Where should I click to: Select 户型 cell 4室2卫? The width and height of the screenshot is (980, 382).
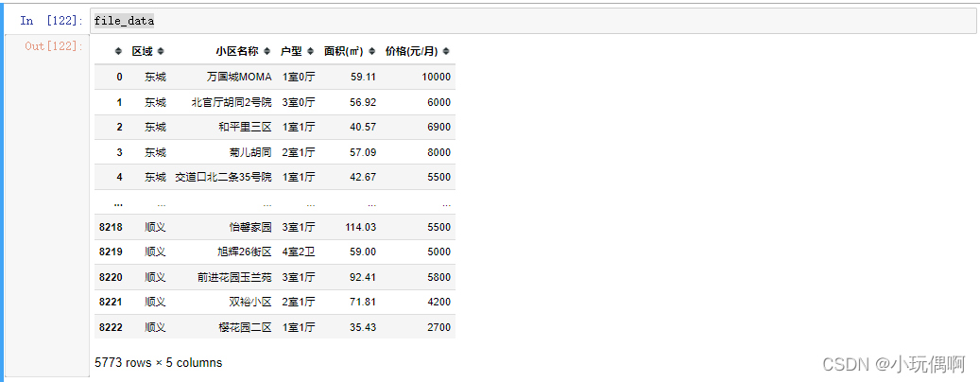(299, 252)
